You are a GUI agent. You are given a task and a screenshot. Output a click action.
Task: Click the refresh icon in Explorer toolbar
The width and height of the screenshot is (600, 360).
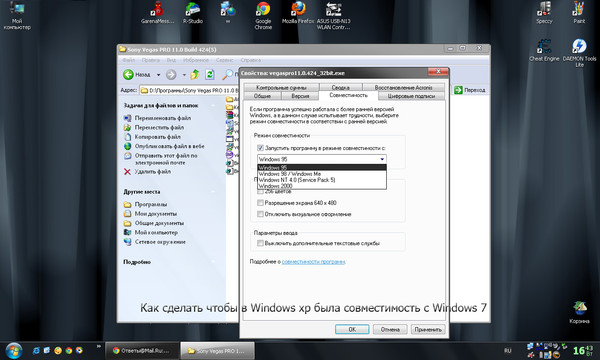[x=210, y=74]
